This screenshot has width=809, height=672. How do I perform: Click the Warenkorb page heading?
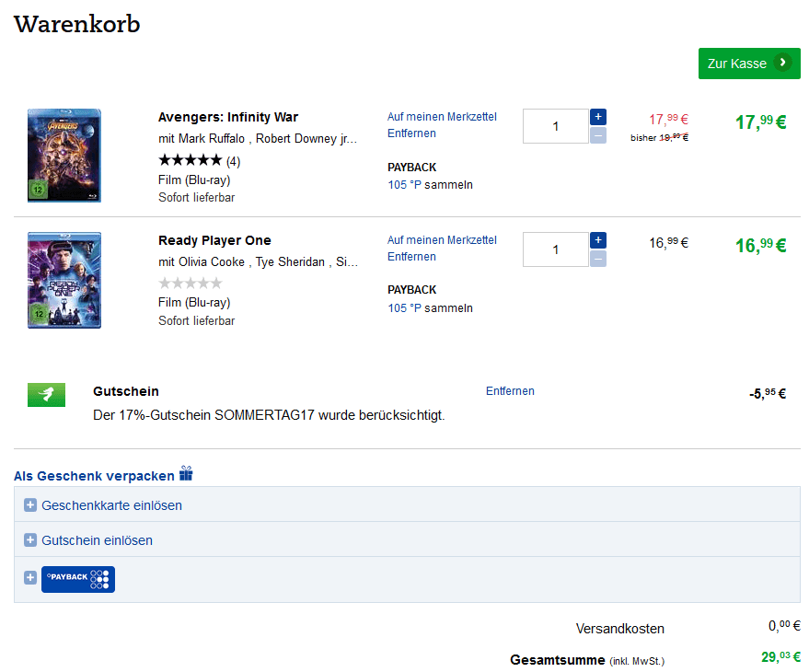pyautogui.click(x=77, y=24)
